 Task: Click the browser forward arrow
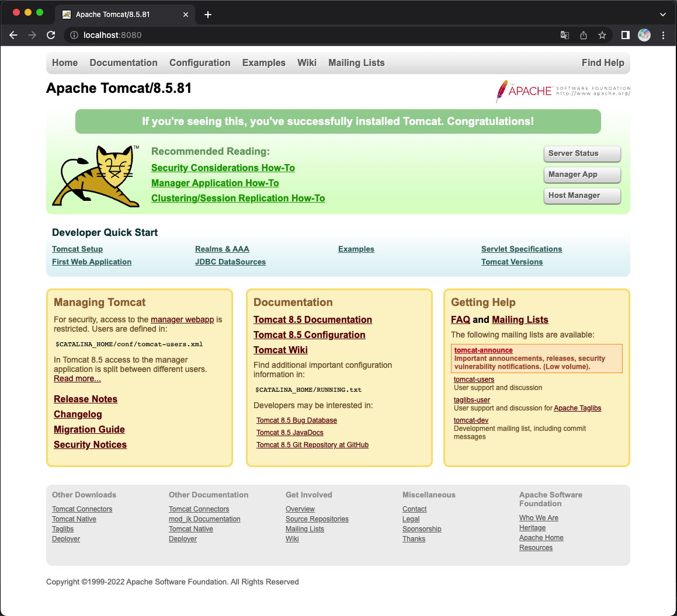coord(32,35)
